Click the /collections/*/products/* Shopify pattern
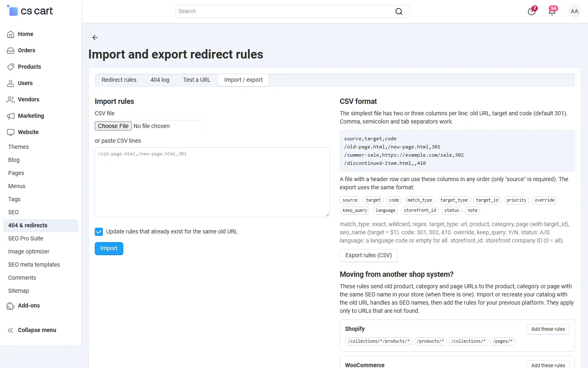Screen dimensions: 588x368 point(379,341)
